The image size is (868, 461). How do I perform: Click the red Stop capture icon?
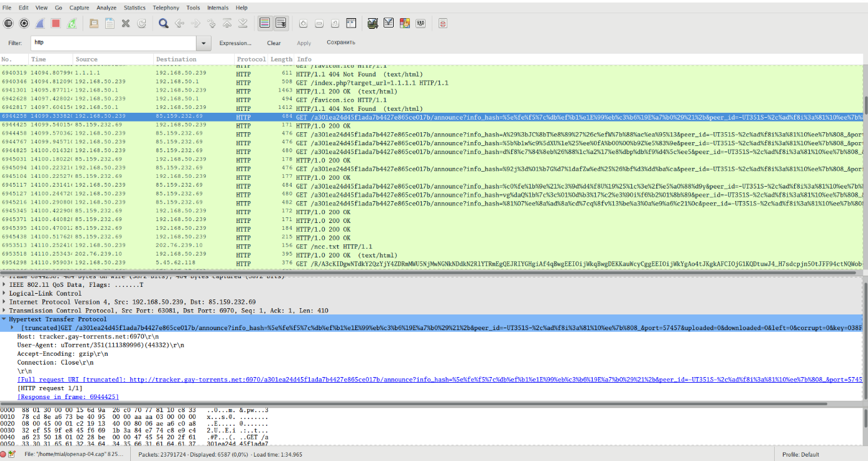(x=55, y=23)
